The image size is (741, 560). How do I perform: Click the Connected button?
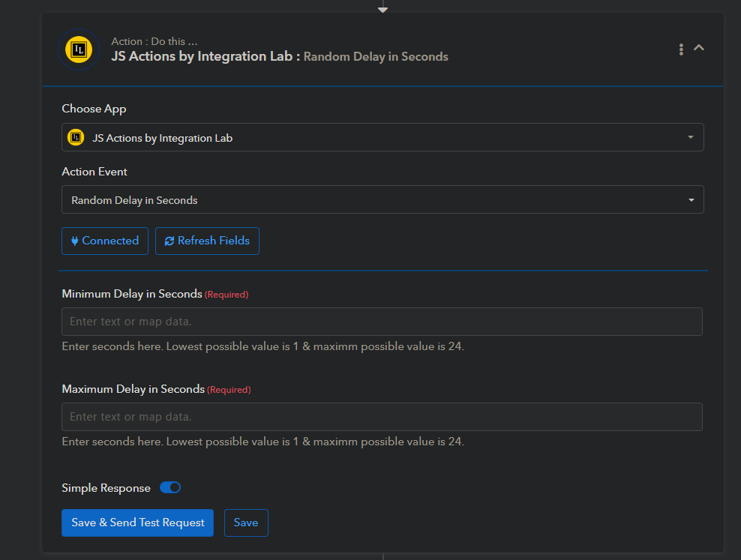click(x=105, y=241)
